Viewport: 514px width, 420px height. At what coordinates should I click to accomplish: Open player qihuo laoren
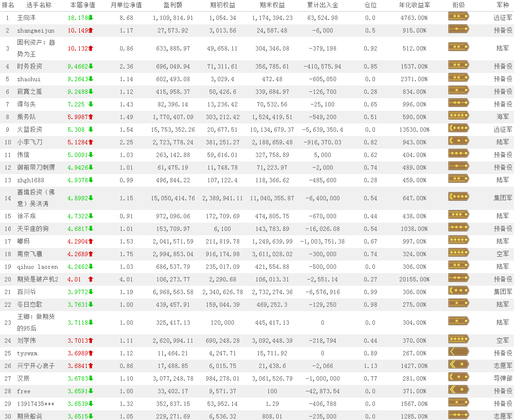tap(37, 267)
